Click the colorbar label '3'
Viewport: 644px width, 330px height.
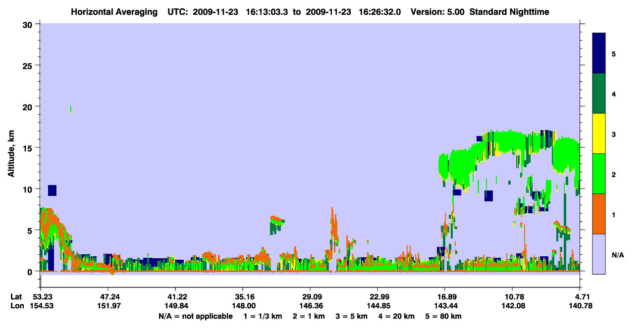(x=614, y=135)
